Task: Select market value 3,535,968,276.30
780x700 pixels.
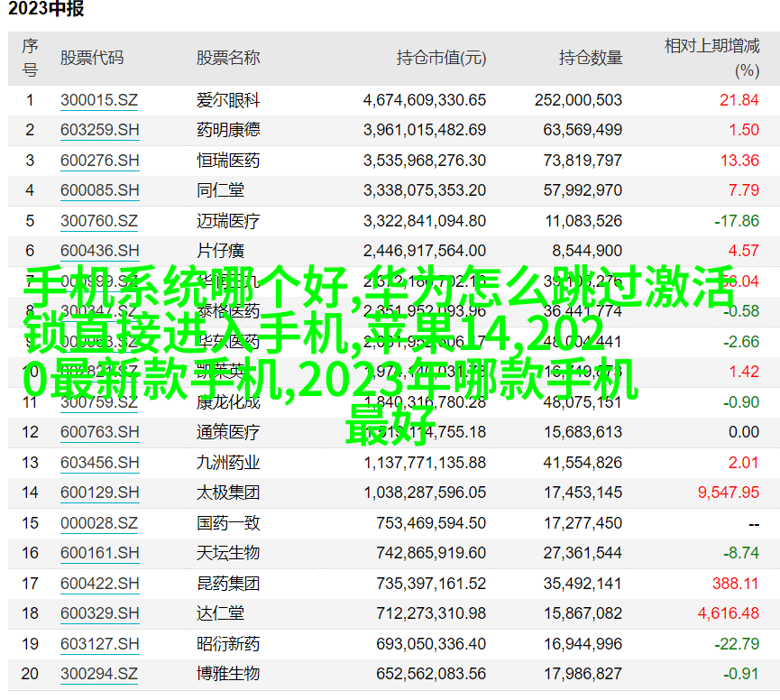Action: click(x=425, y=161)
